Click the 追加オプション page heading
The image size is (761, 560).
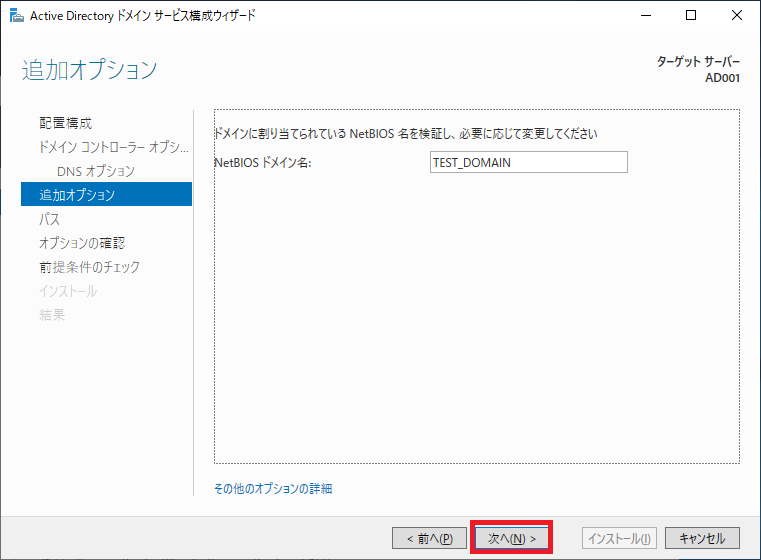(x=90, y=69)
